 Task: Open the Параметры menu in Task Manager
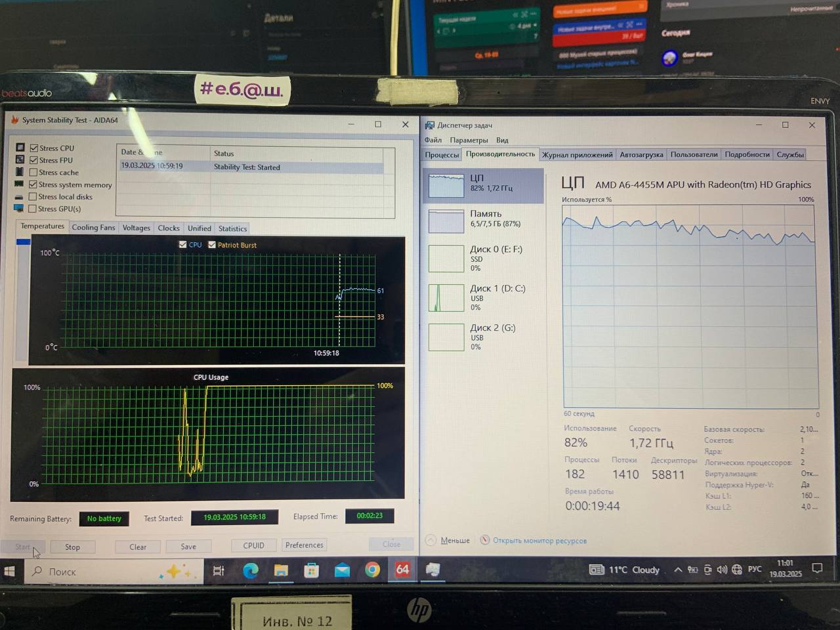coord(469,140)
